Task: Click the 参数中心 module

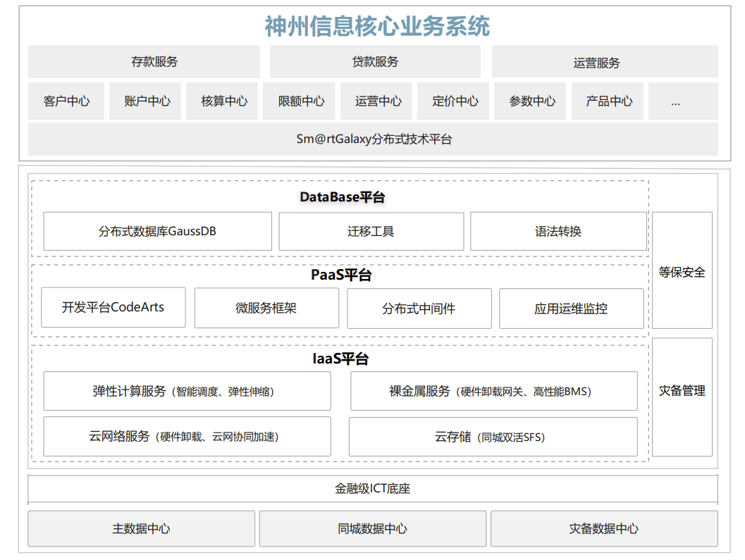Action: (x=530, y=101)
